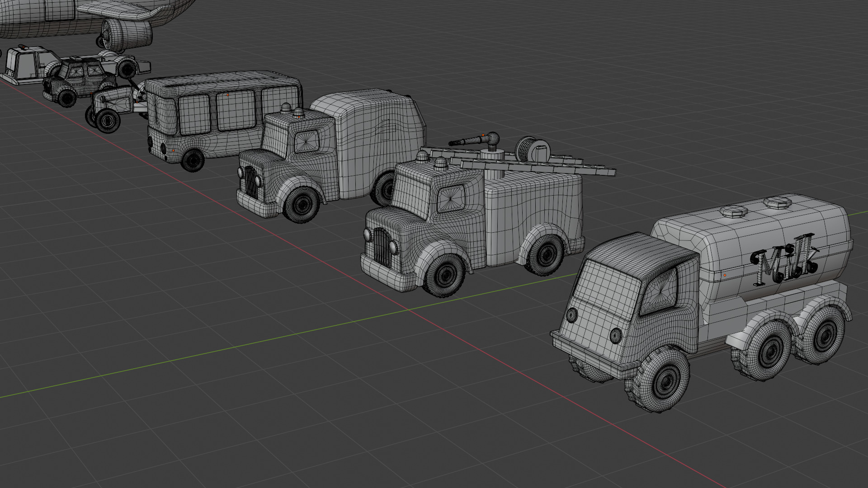Select the box van truck's front wheel
The height and width of the screenshot is (488, 868).
point(301,204)
